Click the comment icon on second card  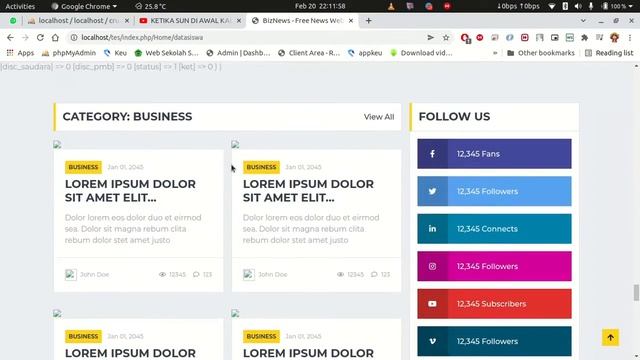coord(374,274)
